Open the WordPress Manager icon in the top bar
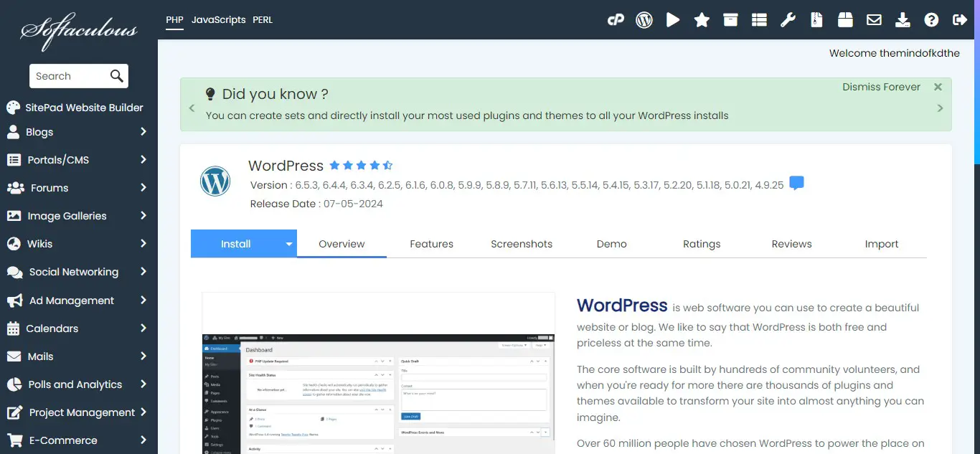Screen dimensions: 980x454 pyautogui.click(x=644, y=20)
